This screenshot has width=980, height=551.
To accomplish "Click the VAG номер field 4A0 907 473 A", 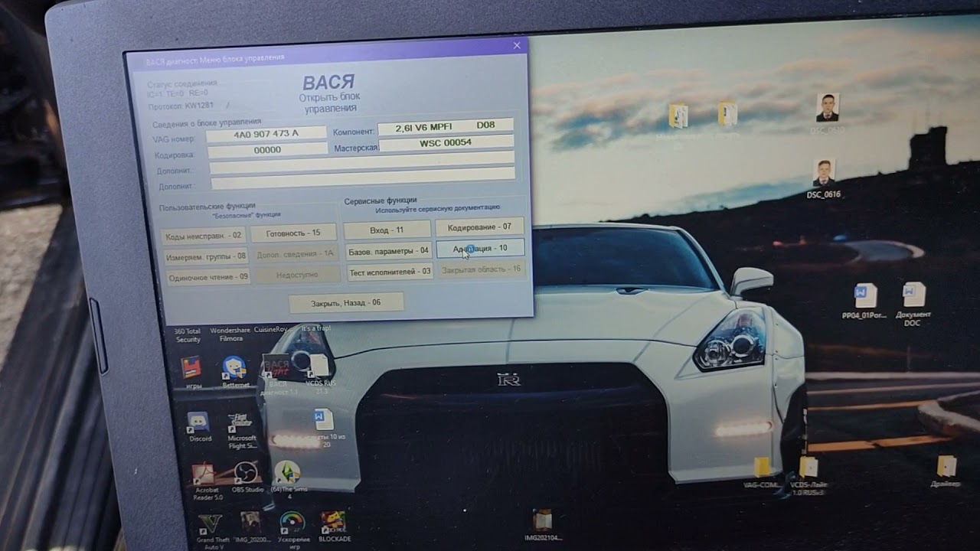I will point(266,133).
